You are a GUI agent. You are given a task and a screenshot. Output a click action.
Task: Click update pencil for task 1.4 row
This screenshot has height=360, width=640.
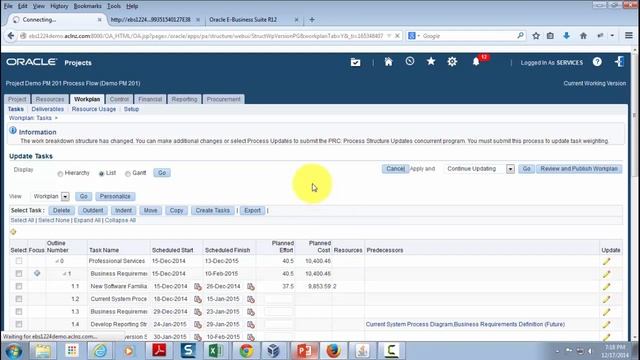(607, 324)
